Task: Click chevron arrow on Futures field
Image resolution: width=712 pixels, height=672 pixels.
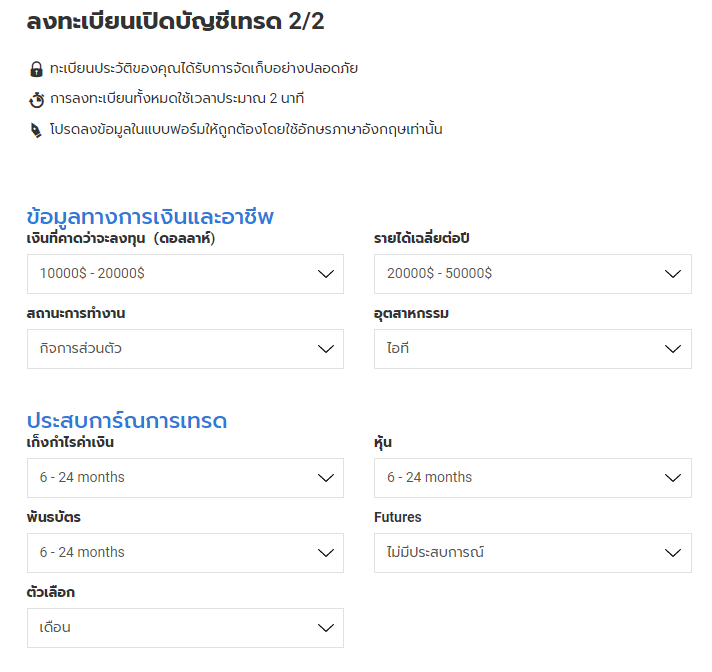Action: [672, 553]
